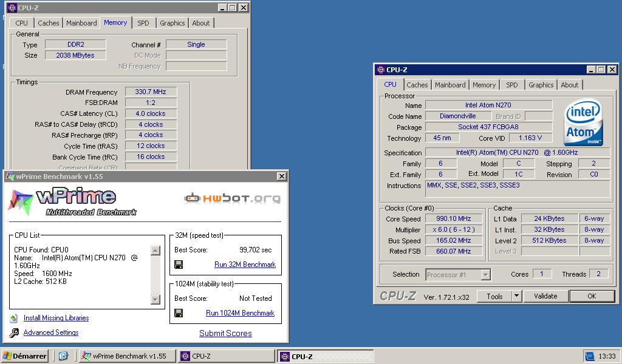622x364 pixels.
Task: Click the hwbot.org logo in wPrime
Action: pos(233,198)
